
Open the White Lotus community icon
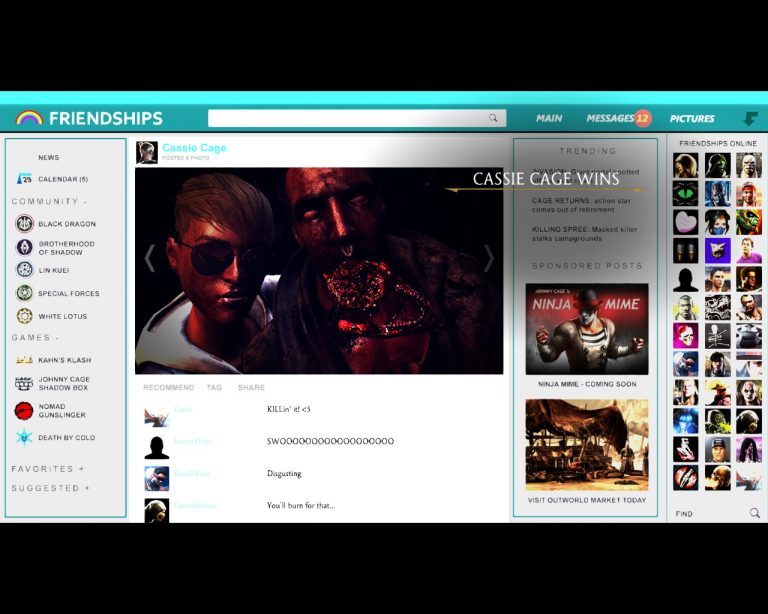pyautogui.click(x=24, y=316)
